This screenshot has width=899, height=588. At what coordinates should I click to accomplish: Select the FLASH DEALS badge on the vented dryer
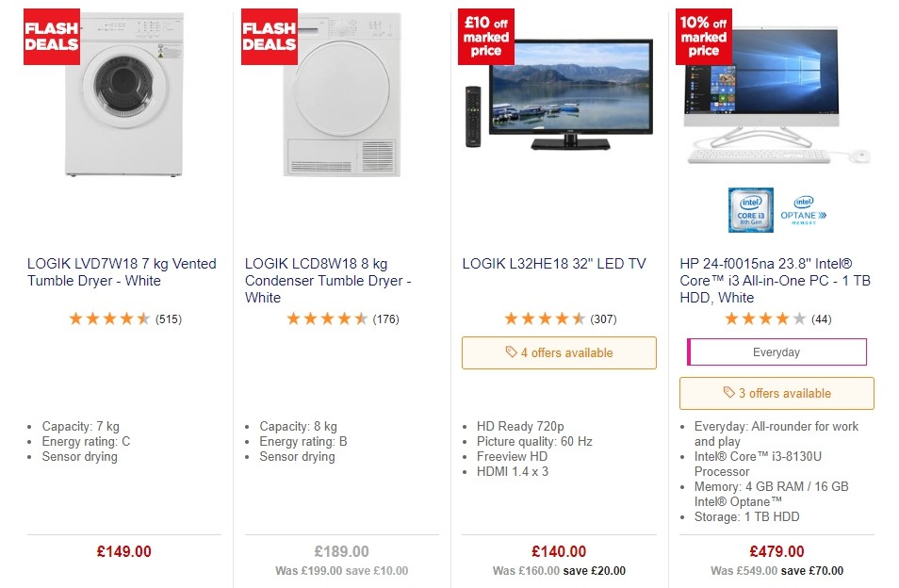[x=50, y=36]
